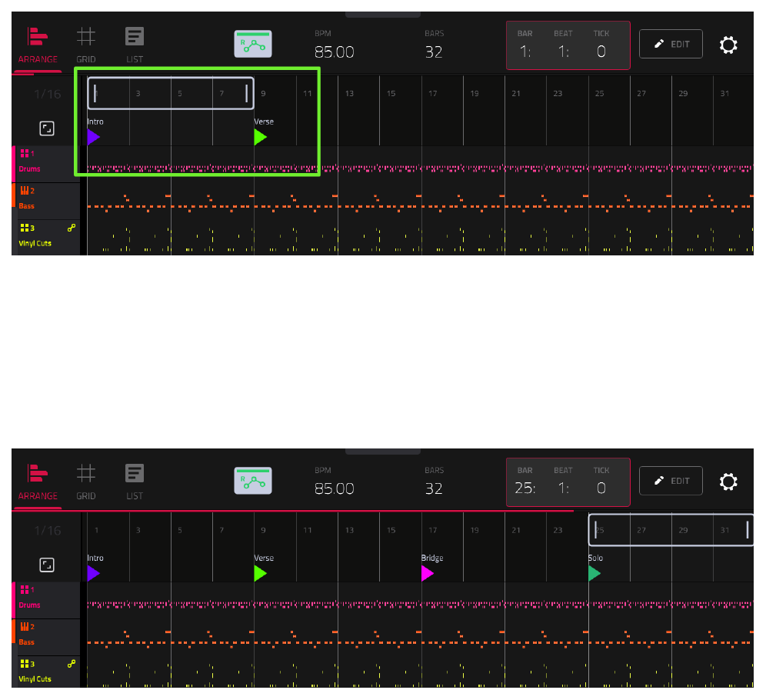This screenshot has height=700, width=766.
Task: Click the zoom-to-fit icon in bottom screenshot
Action: (x=47, y=565)
